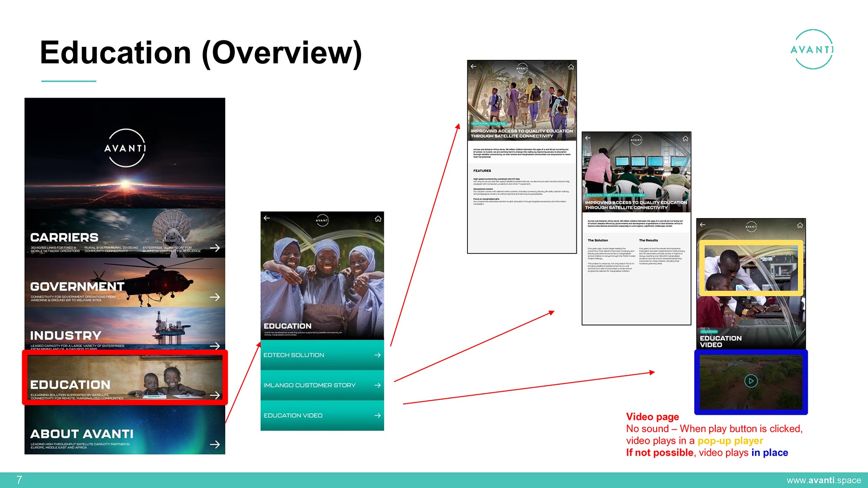This screenshot has width=868, height=488.
Task: Click the yellow-framed pop-up video image
Action: (x=751, y=268)
